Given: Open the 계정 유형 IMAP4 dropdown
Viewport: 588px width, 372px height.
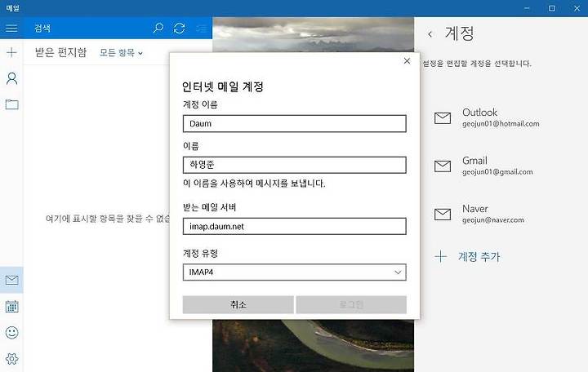Looking at the screenshot, I should (294, 272).
